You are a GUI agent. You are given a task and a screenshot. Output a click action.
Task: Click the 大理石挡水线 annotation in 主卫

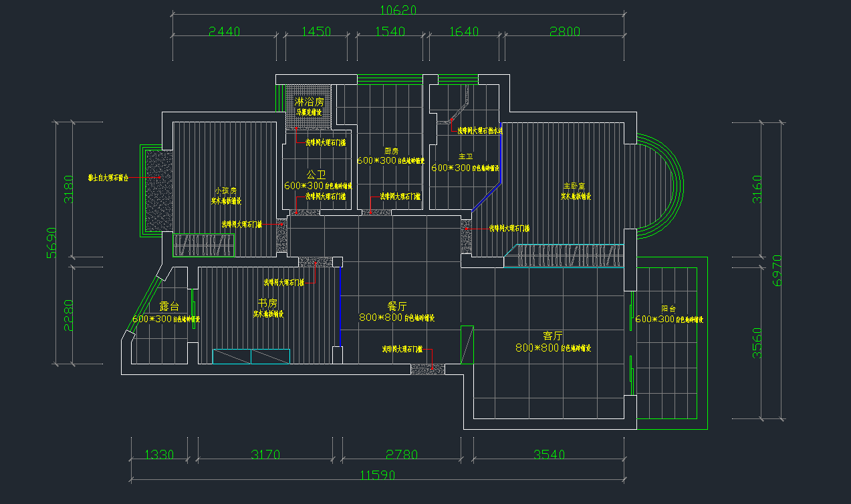[480, 131]
